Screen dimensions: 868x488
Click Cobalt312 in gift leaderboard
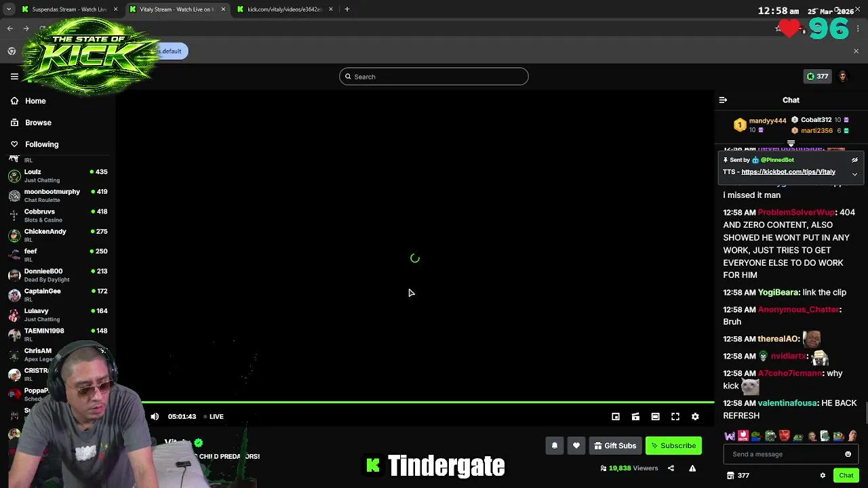point(816,120)
